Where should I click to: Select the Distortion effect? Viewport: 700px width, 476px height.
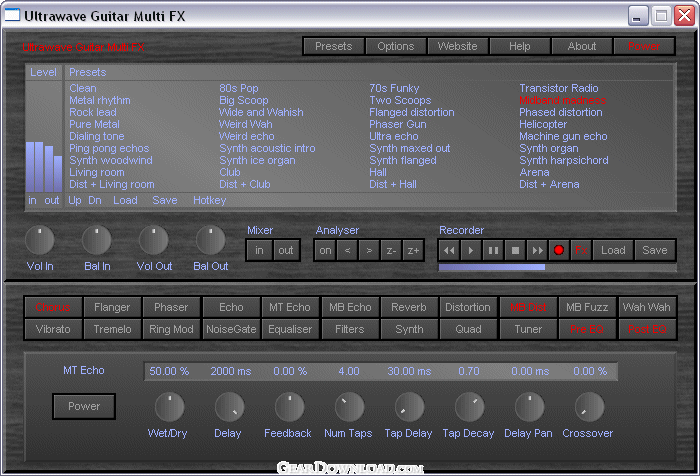pos(468,307)
